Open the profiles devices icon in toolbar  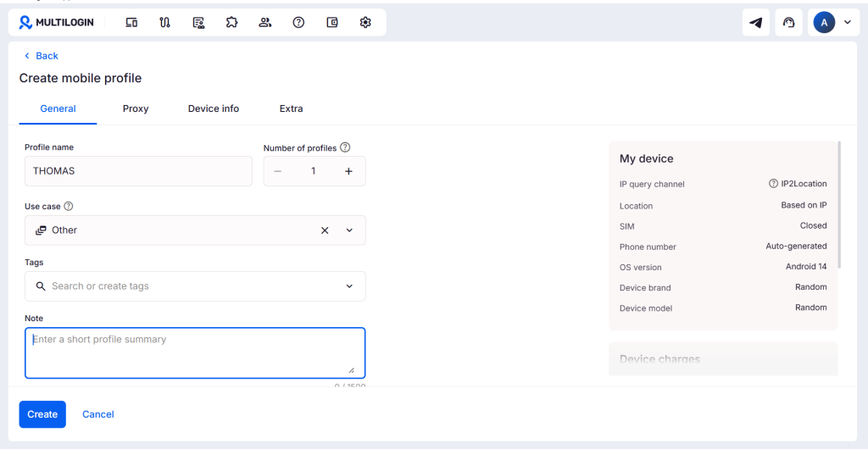[x=131, y=22]
